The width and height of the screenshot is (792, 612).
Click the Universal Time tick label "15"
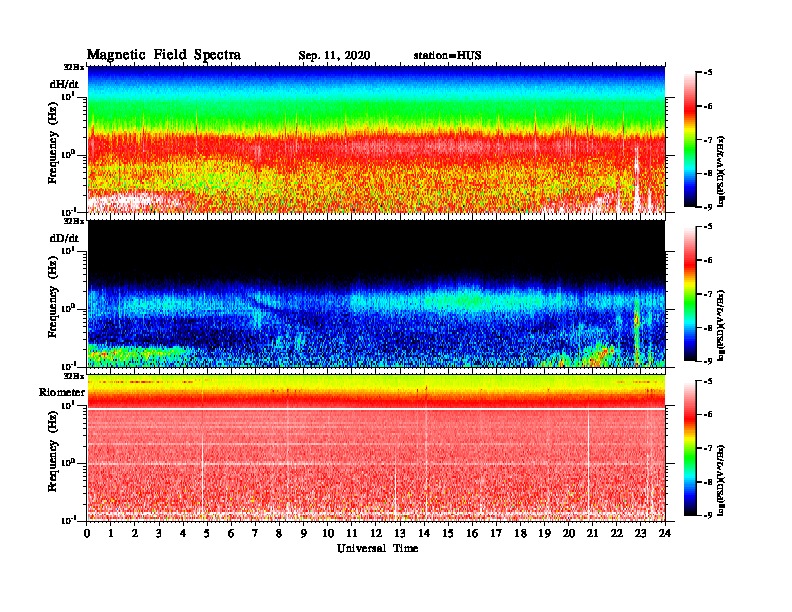click(x=448, y=533)
